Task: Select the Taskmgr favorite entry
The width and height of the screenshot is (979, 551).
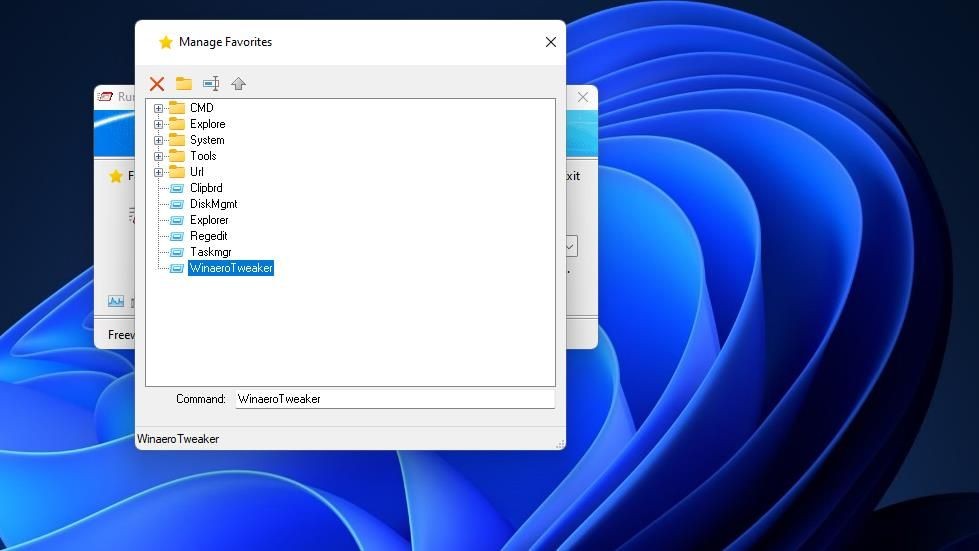Action: [210, 252]
